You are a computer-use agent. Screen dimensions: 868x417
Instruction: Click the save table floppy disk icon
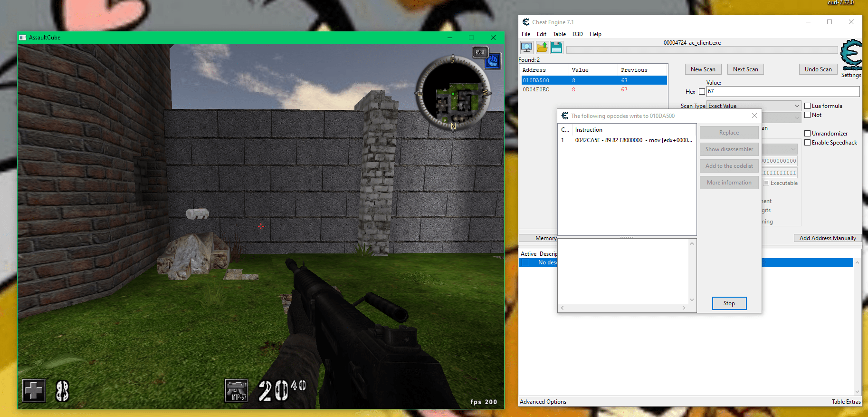(x=557, y=48)
